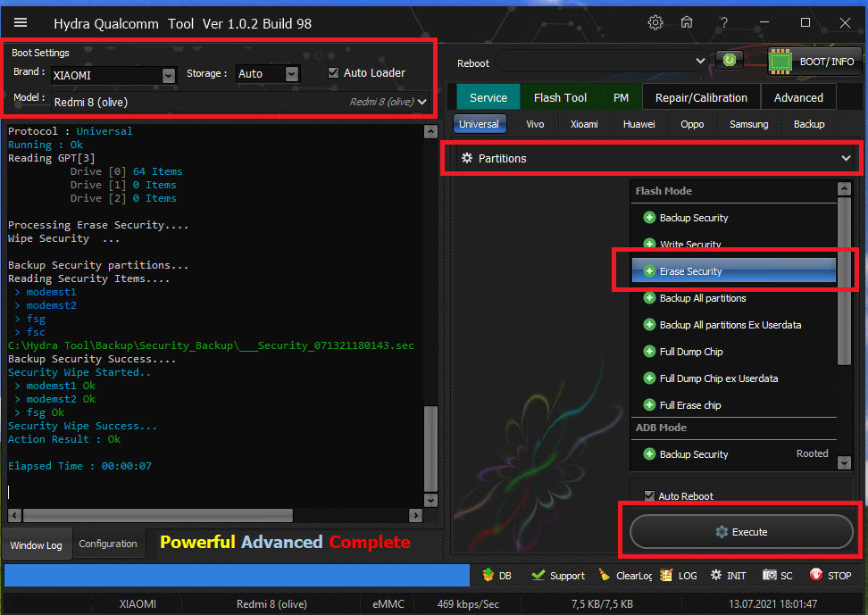Click plus icon beside Backup All partitions Ex Userdata
The image size is (868, 615).
(x=649, y=324)
